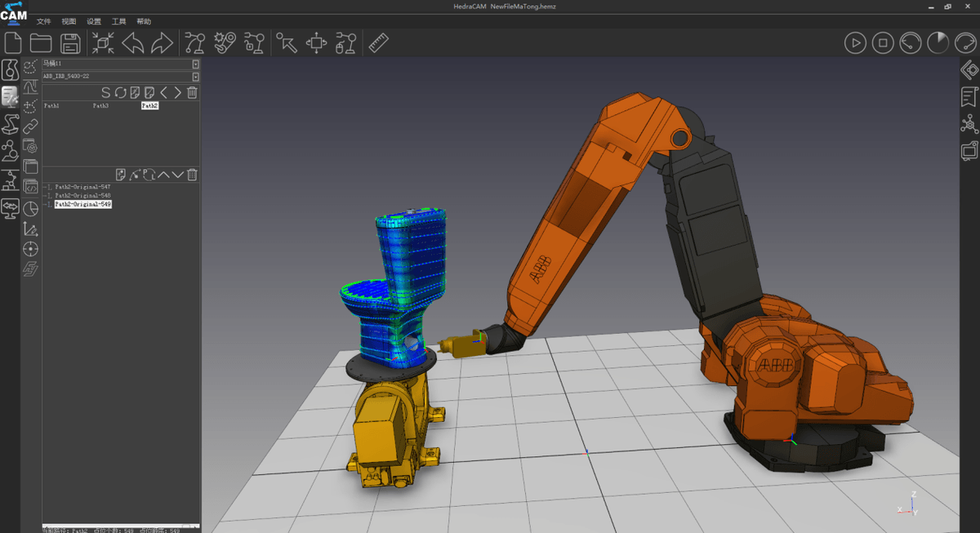
Task: Click the mouse-controlled robot arm icon
Action: [x=345, y=42]
